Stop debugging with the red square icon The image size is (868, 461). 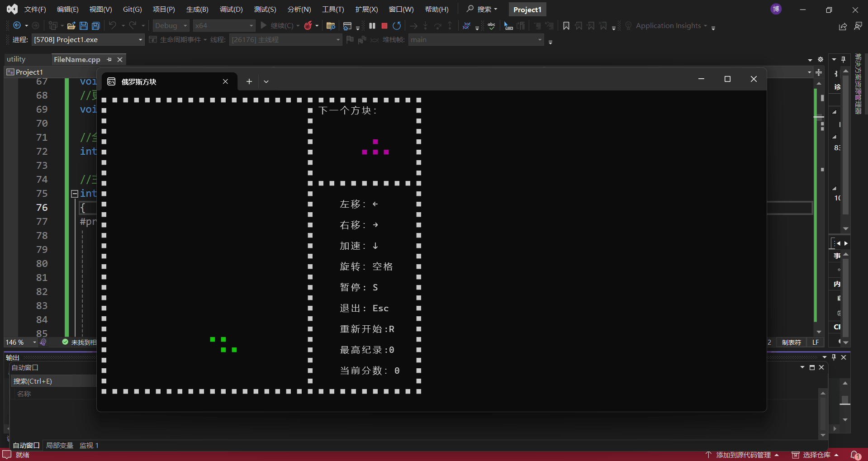coord(384,26)
